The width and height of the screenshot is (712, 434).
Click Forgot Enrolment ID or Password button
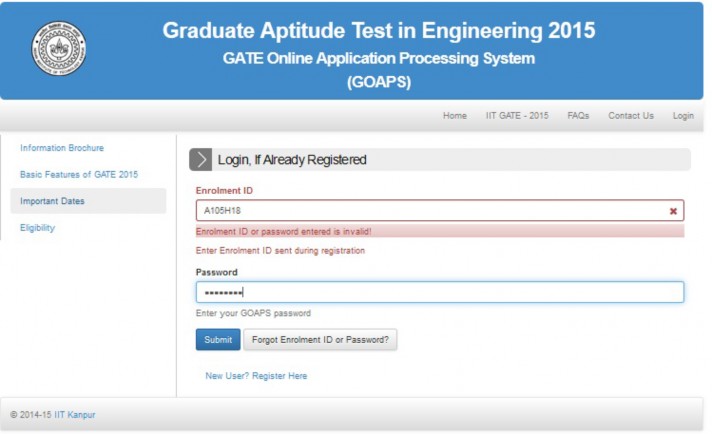pos(320,340)
